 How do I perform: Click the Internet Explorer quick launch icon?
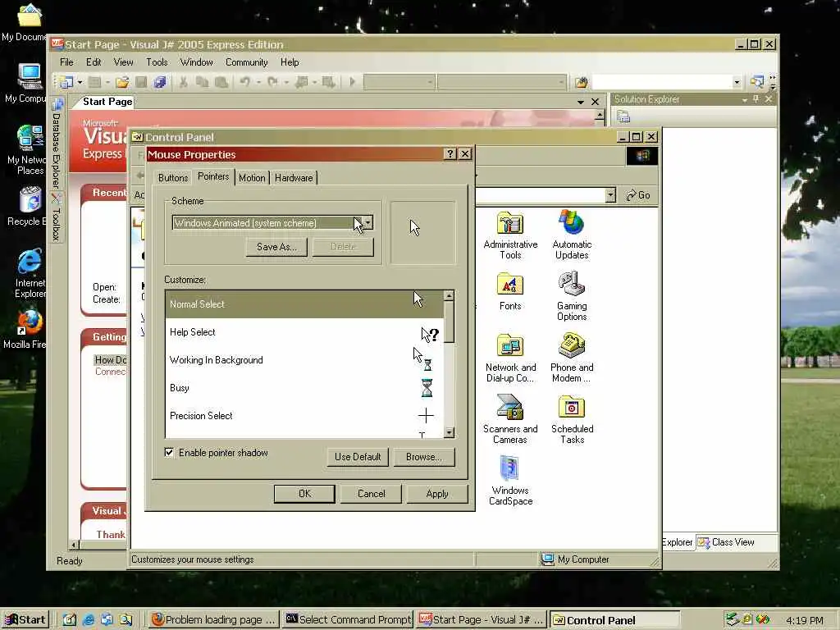(x=89, y=620)
